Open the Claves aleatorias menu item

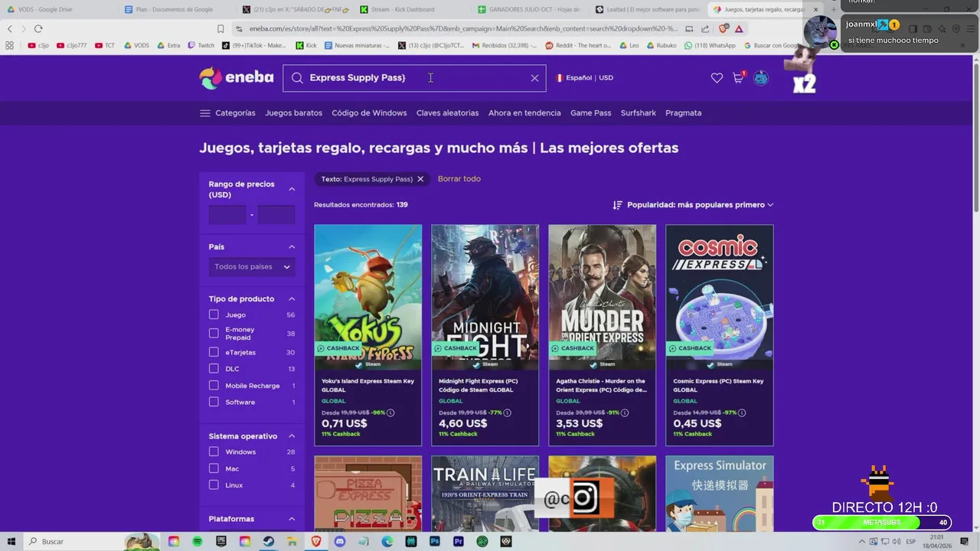pos(447,113)
